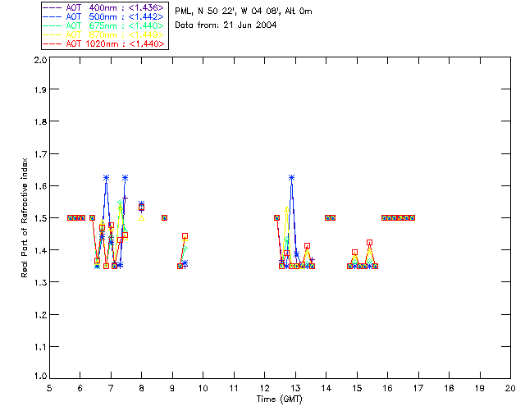Click the AOT 400nm legend entry
Image resolution: width=525 pixels, height=420 pixels.
[x=103, y=7]
